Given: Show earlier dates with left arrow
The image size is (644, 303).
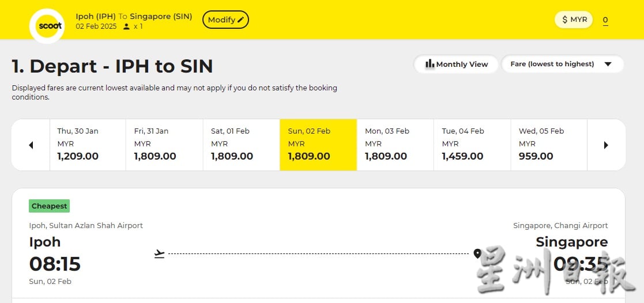Looking at the screenshot, I should [x=31, y=145].
